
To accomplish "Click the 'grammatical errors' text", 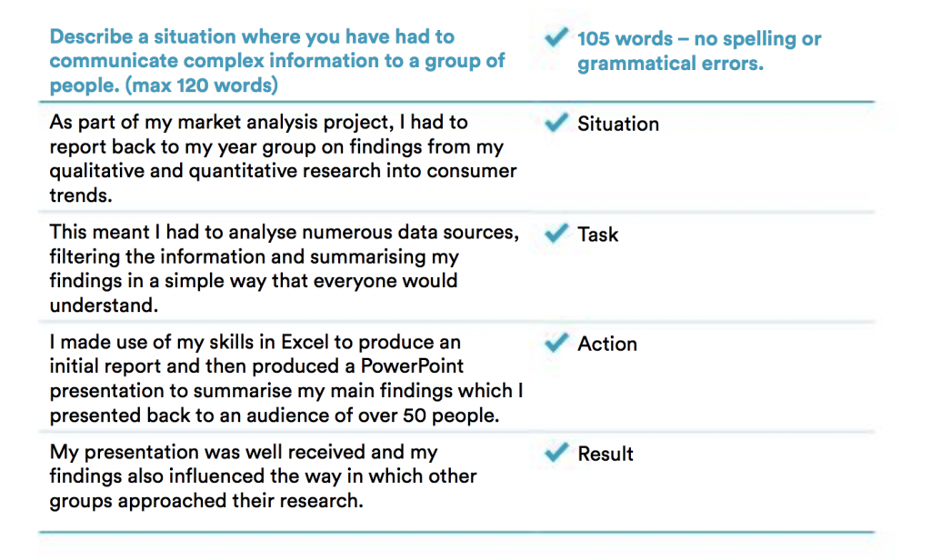I will tap(670, 65).
